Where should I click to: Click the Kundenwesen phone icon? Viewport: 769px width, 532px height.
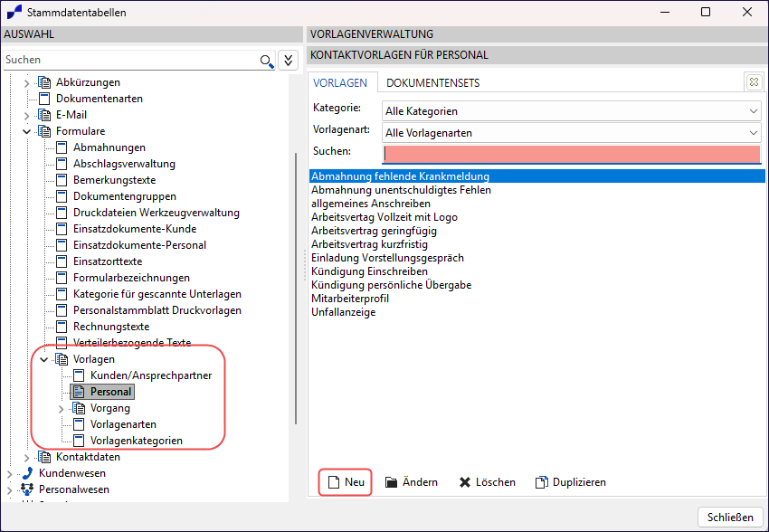26,473
